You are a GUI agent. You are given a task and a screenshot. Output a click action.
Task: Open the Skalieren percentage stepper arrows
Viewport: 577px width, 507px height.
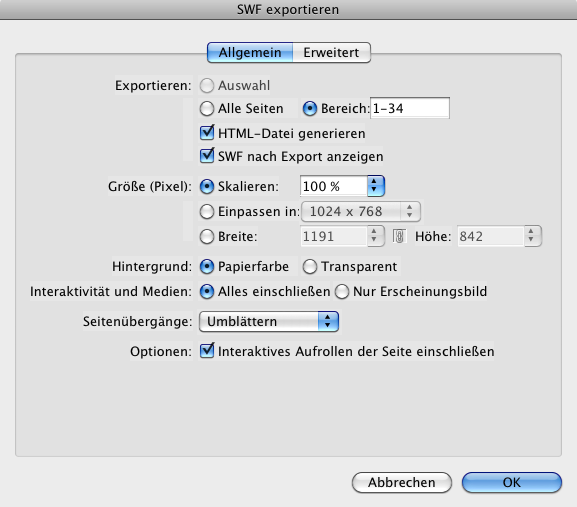[375, 186]
